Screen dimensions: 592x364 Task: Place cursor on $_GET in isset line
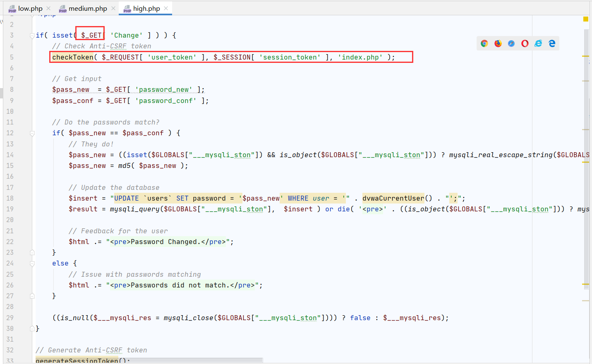click(91, 36)
